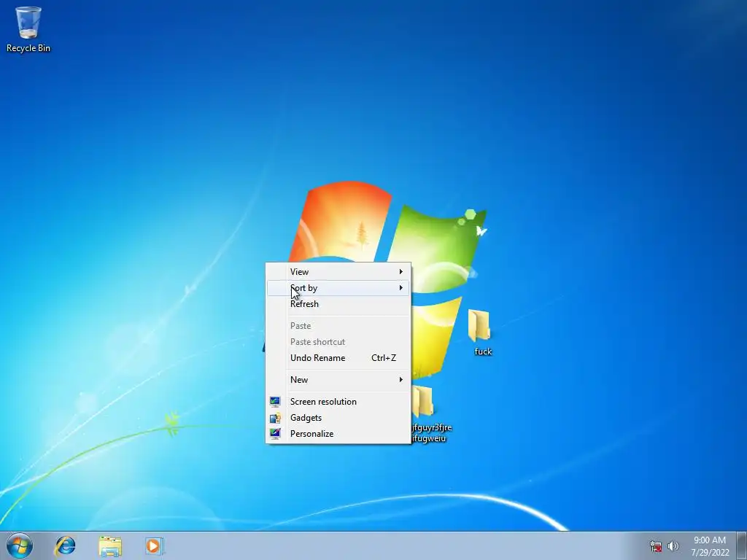
Task: Open Windows Explorer from the taskbar
Action: pyautogui.click(x=110, y=545)
